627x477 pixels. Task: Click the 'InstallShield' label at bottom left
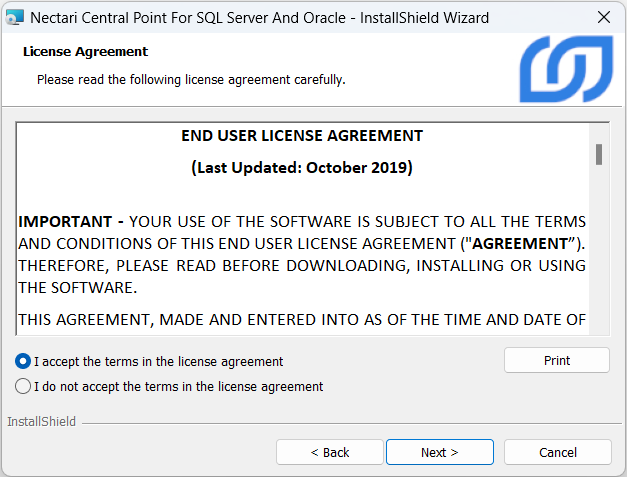click(41, 422)
